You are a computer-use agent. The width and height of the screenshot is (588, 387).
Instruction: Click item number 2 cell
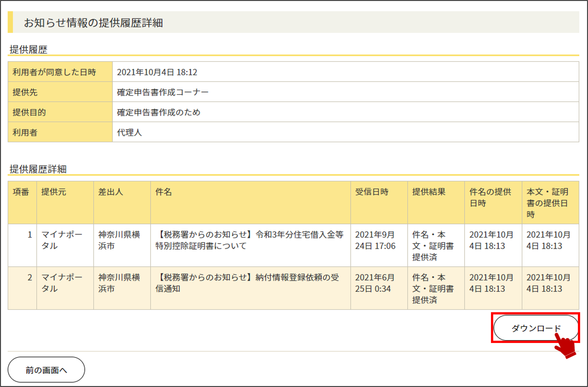22,288
